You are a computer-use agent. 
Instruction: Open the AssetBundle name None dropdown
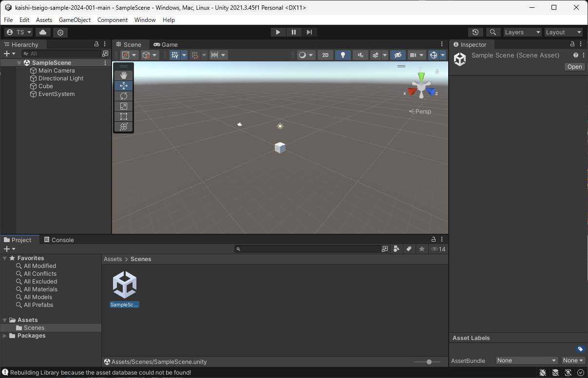tap(527, 360)
